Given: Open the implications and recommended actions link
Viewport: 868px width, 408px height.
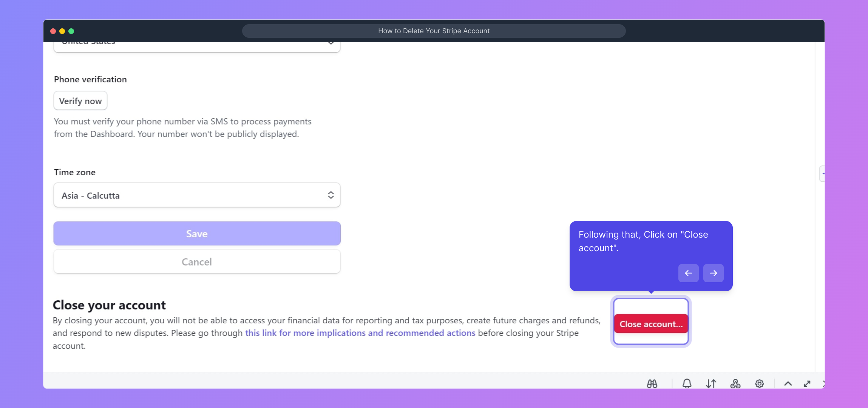Looking at the screenshot, I should point(360,333).
